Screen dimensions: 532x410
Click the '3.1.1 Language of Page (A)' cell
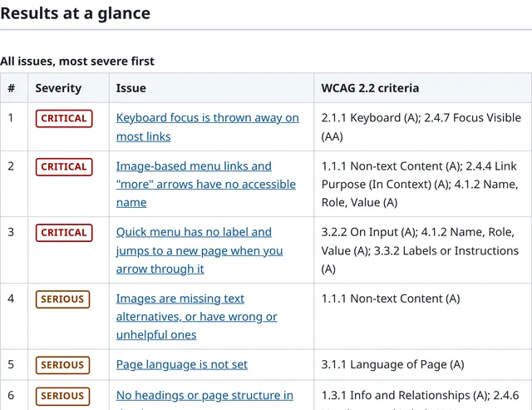point(423,365)
